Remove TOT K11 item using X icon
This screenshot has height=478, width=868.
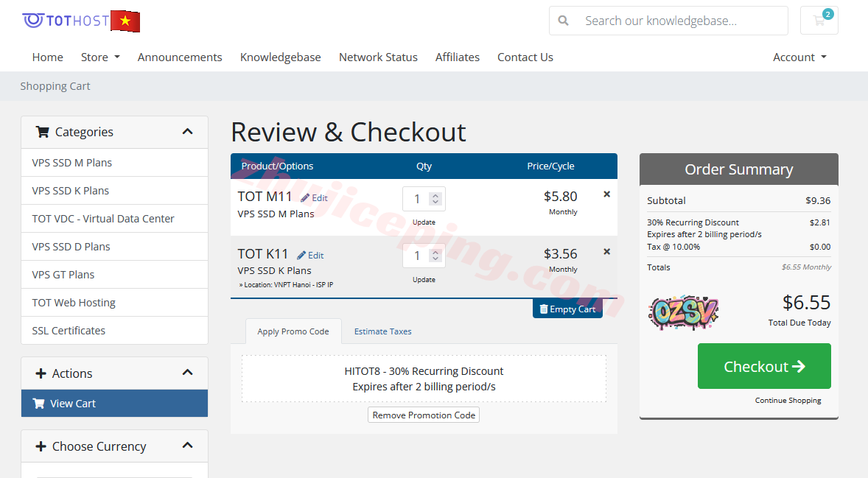click(606, 252)
